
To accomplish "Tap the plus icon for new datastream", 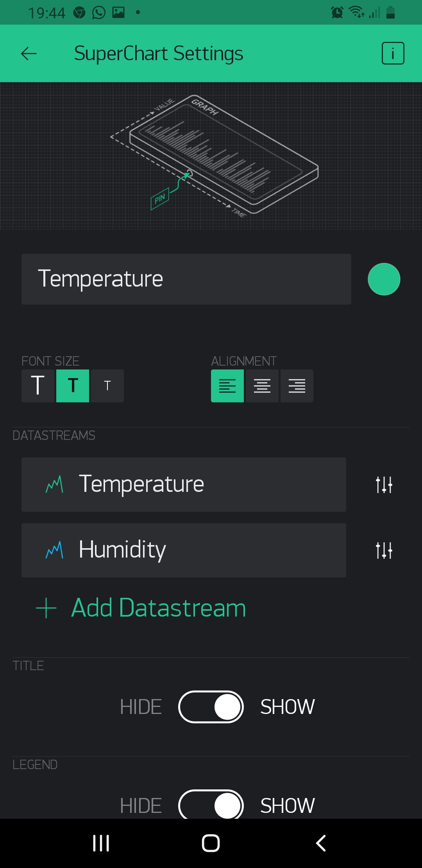I will point(46,608).
